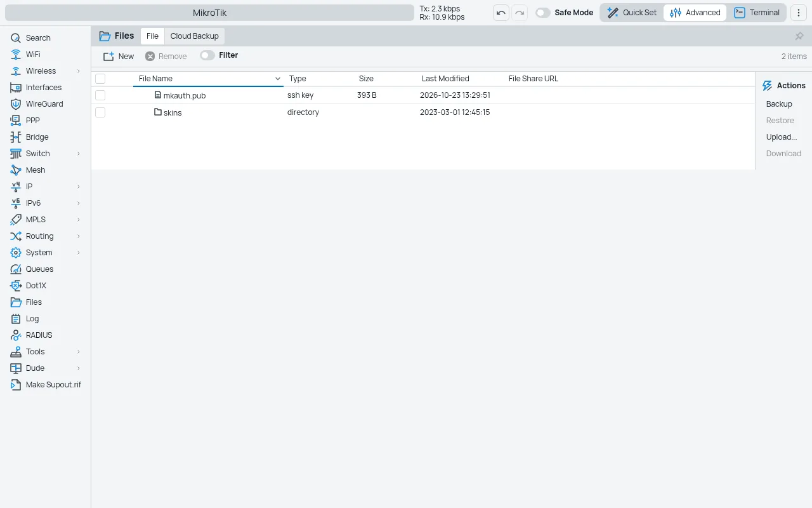
Task: Click the Tools icon in sidebar
Action: point(16,352)
